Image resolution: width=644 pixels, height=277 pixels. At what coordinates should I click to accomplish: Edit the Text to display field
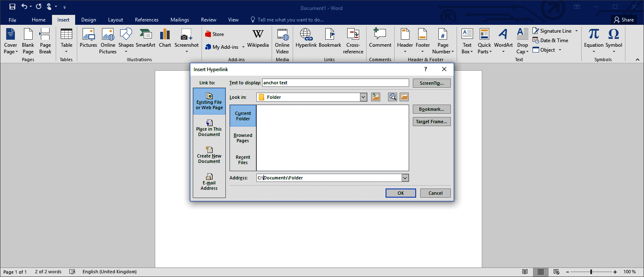335,83
